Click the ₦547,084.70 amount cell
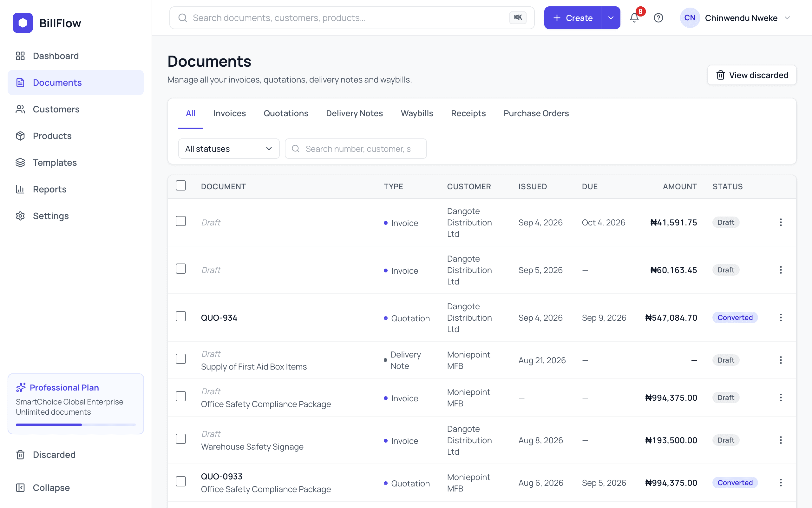 (671, 318)
